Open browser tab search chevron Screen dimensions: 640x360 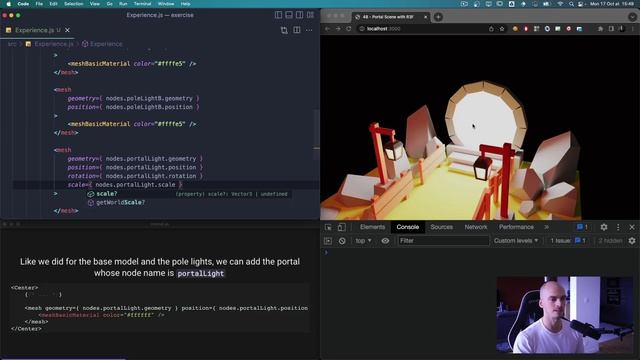coord(632,17)
